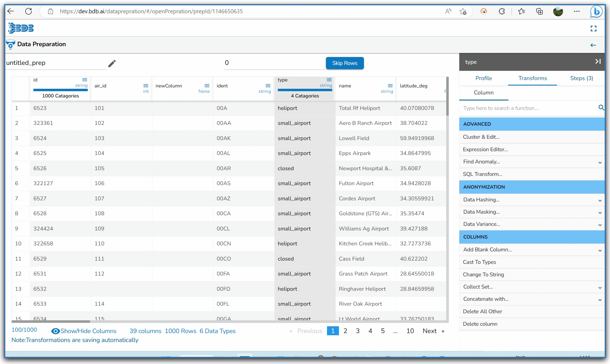Image resolution: width=610 pixels, height=364 pixels.
Task: Click the fullscreen expand icon
Action: (593, 29)
